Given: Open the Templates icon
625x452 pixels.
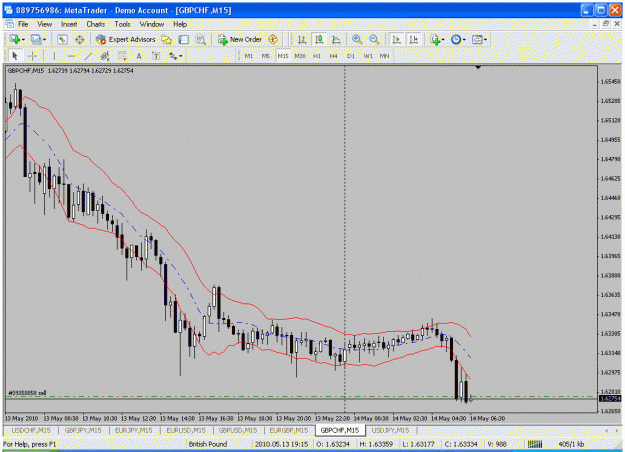Looking at the screenshot, I should tap(477, 39).
